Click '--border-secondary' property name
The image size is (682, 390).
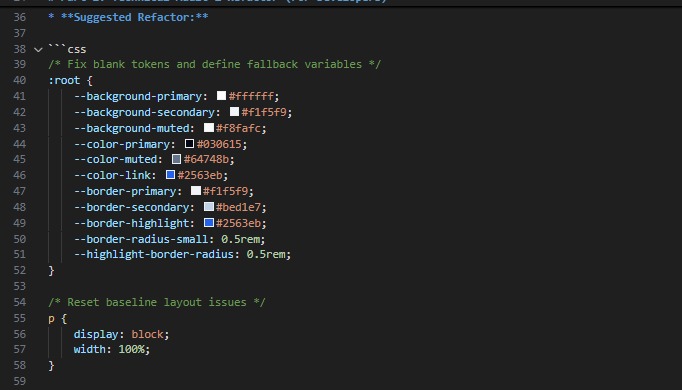pos(132,207)
